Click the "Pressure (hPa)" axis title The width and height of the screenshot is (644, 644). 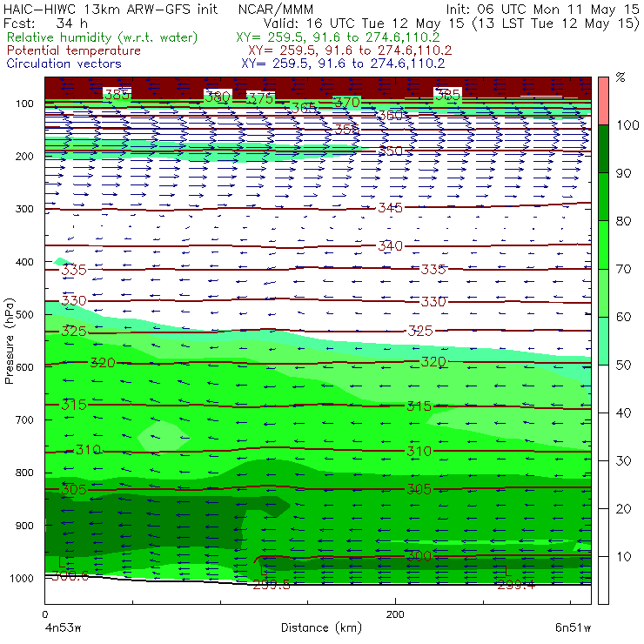pyautogui.click(x=9, y=341)
